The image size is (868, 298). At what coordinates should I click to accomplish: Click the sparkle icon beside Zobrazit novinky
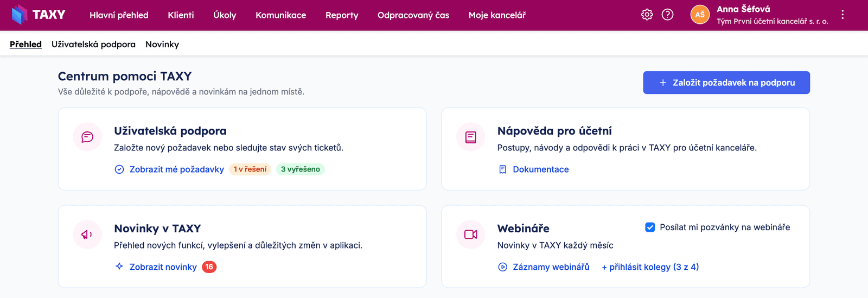119,267
